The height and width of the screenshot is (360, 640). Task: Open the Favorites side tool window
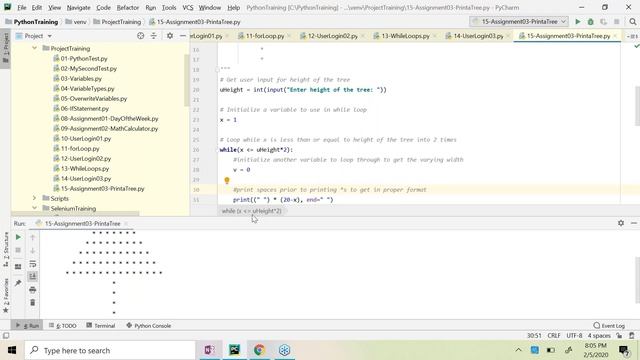6,296
